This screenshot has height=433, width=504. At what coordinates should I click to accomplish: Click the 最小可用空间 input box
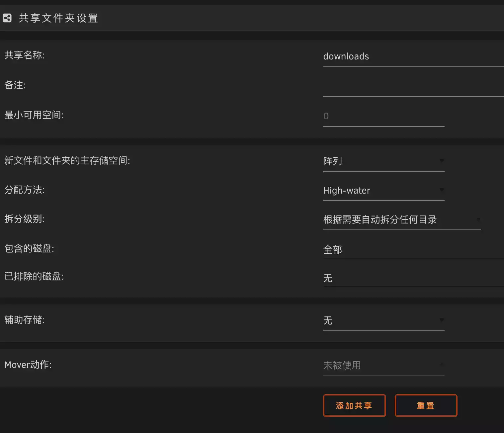[x=383, y=117]
